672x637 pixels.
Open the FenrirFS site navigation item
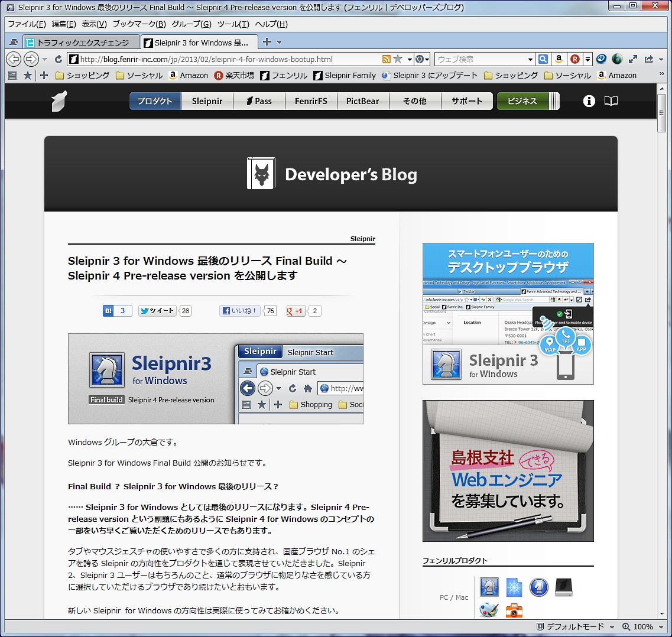(311, 101)
